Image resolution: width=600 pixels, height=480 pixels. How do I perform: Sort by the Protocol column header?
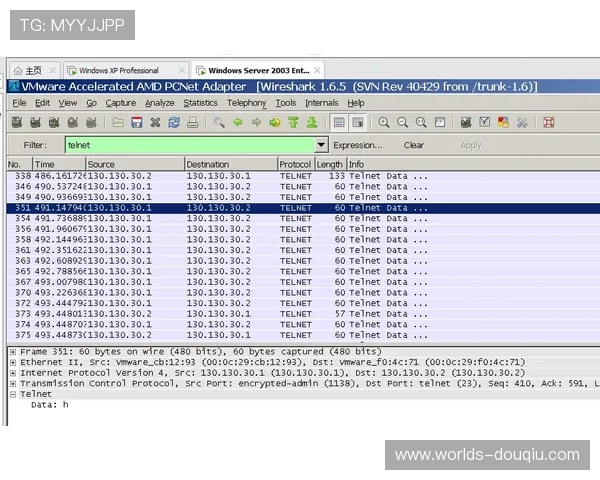tap(295, 164)
